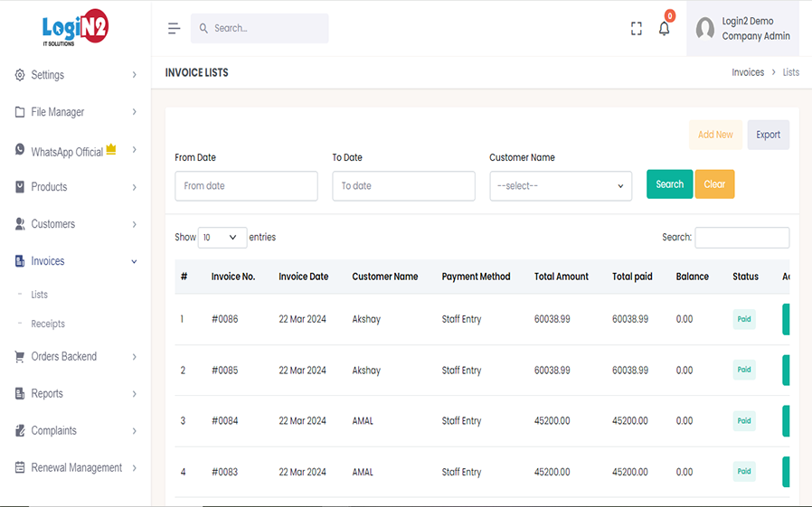This screenshot has height=507, width=812.
Task: Expand the Products menu chevron
Action: 134,187
